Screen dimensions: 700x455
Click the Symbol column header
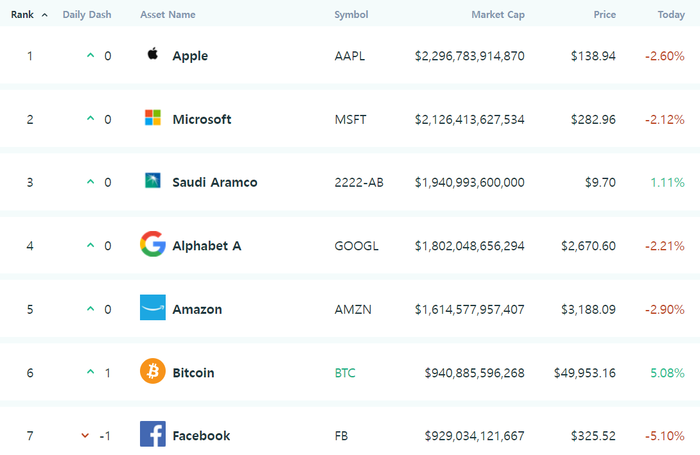coord(351,15)
